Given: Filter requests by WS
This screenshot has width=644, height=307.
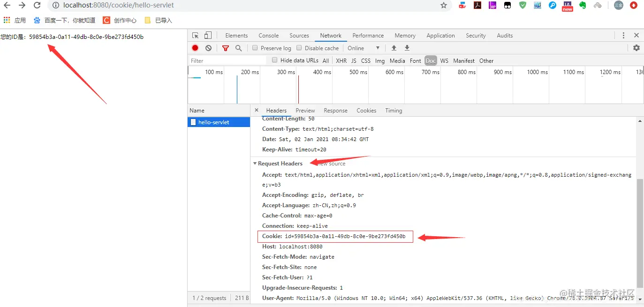Looking at the screenshot, I should (444, 60).
